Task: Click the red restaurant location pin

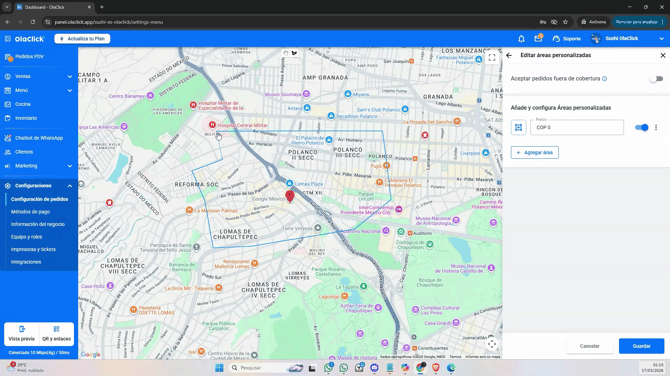Action: tap(290, 197)
